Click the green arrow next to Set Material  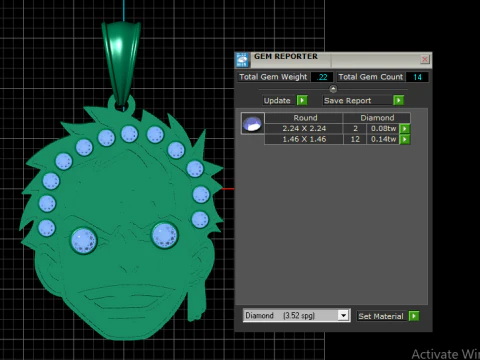[414, 316]
